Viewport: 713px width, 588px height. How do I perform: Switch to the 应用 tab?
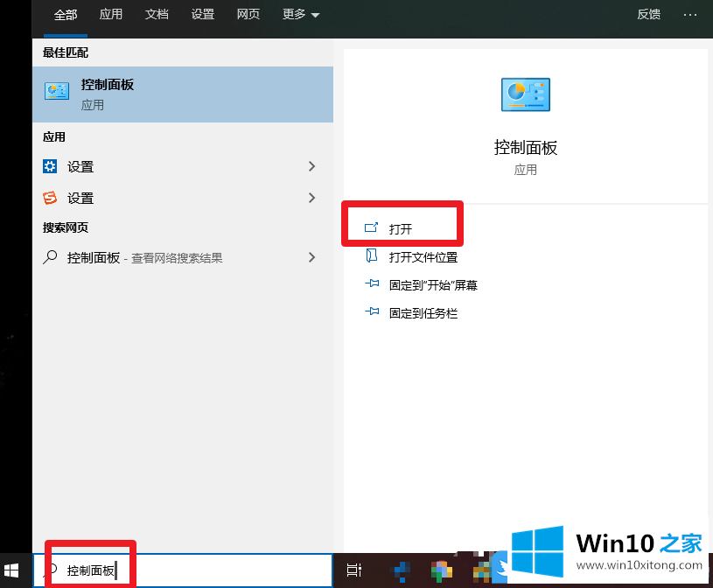[x=111, y=15]
